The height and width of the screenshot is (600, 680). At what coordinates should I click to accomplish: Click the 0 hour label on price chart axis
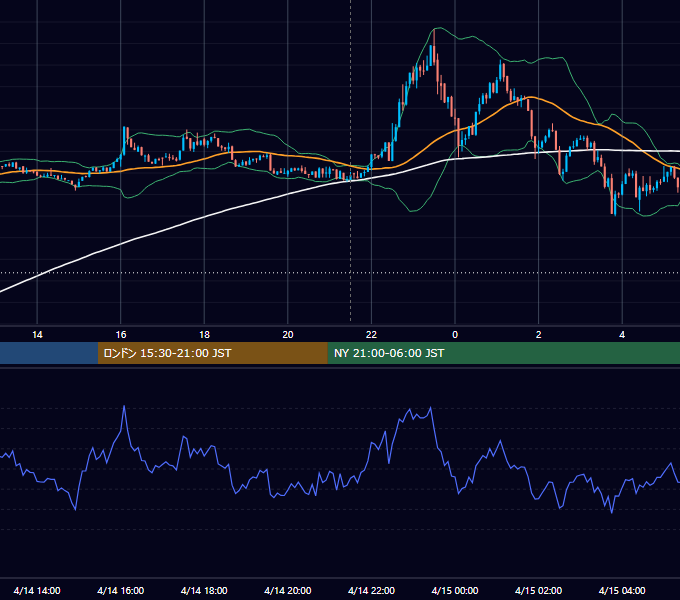[455, 335]
